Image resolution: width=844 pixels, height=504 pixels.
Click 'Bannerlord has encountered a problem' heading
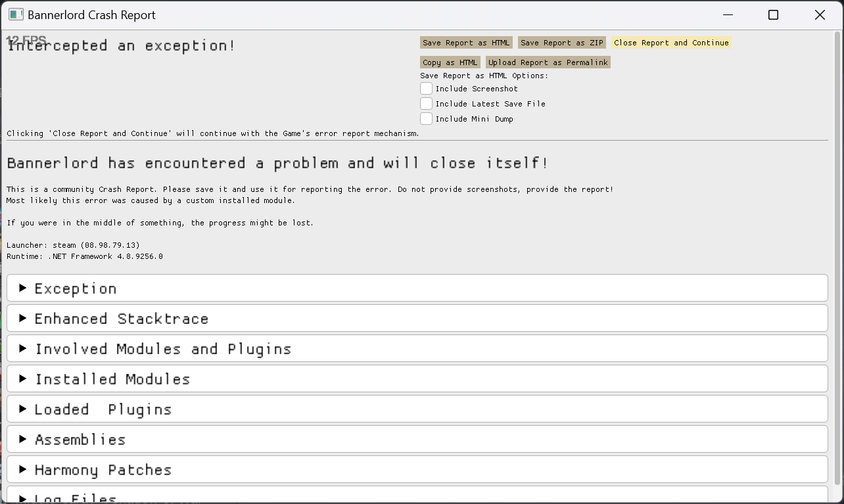click(277, 163)
